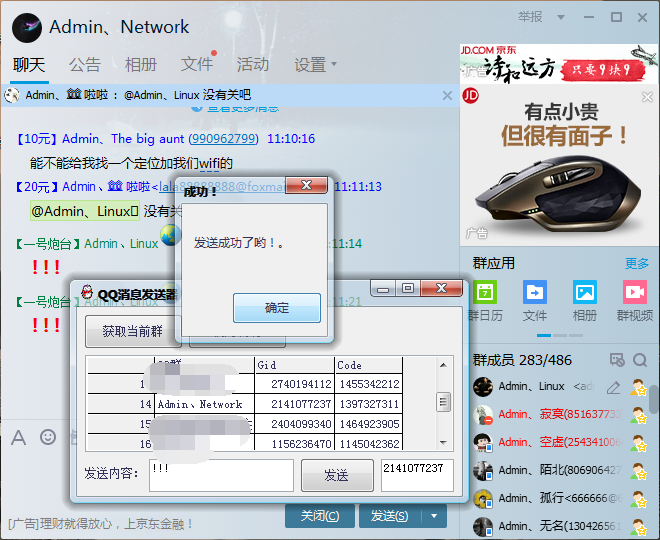Click scroll up arrow in group list table
Viewport: 660px width, 540px height.
[443, 365]
